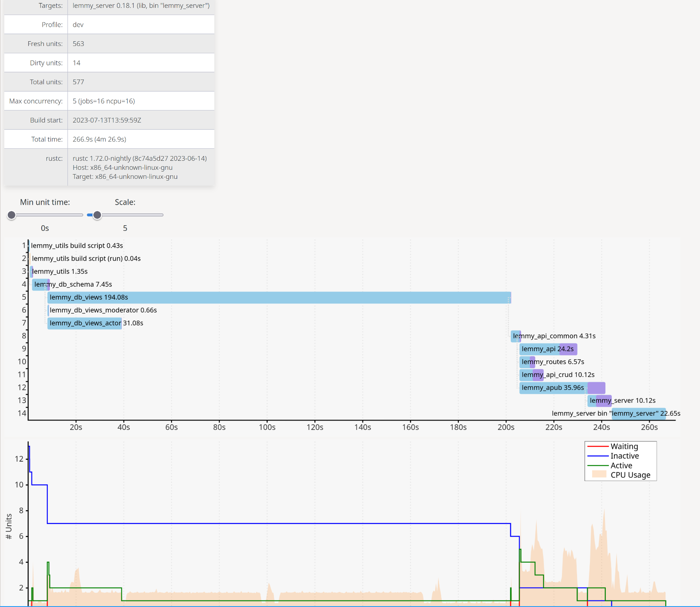Adjust the Scale slider

97,215
